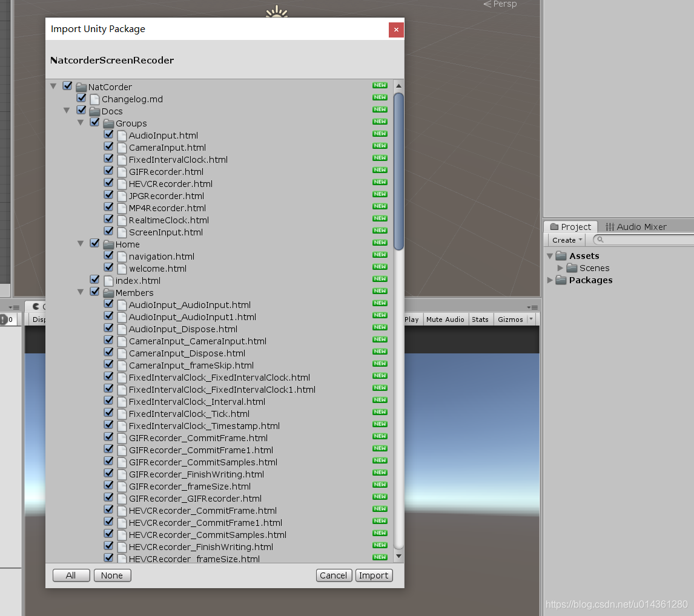Expand the Scenes folder in Project panel
Screen dimensions: 694x616
(560, 268)
